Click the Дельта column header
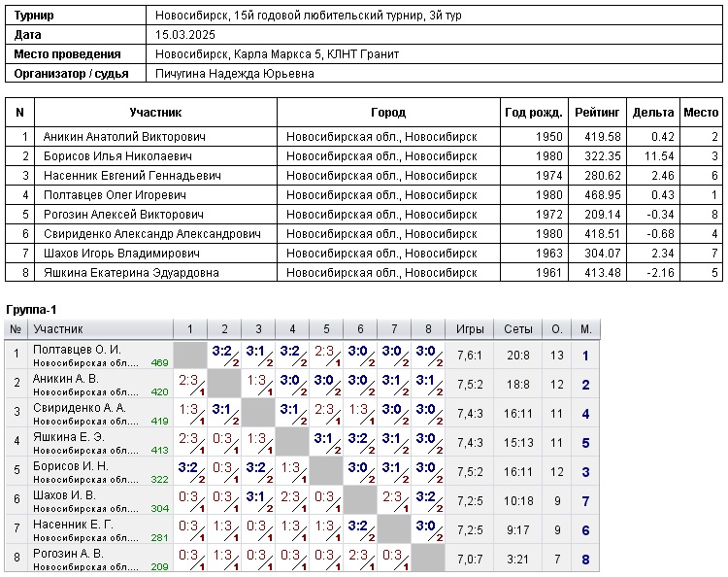 tap(653, 113)
